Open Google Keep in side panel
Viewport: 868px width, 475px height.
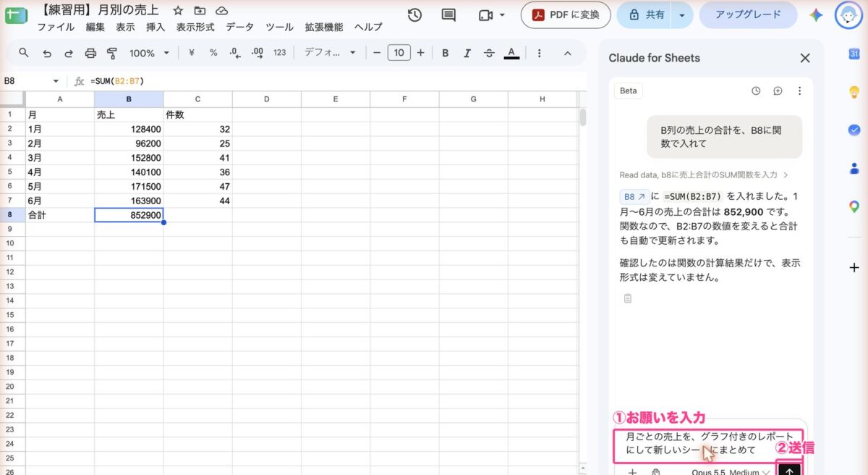pyautogui.click(x=854, y=92)
